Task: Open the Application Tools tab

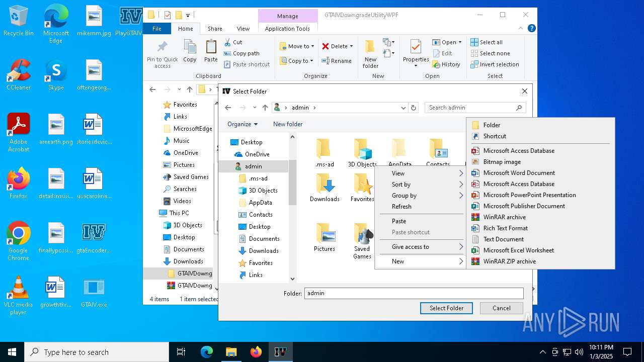Action: (287, 29)
